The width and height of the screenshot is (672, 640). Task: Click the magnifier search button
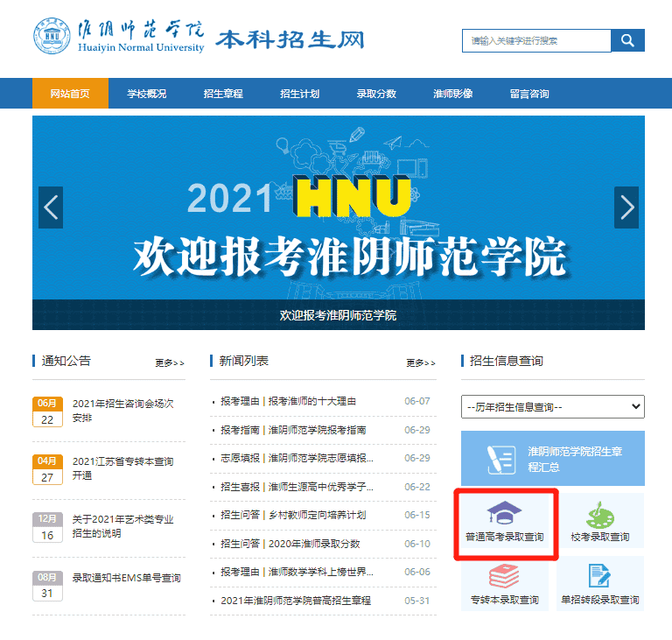point(627,40)
